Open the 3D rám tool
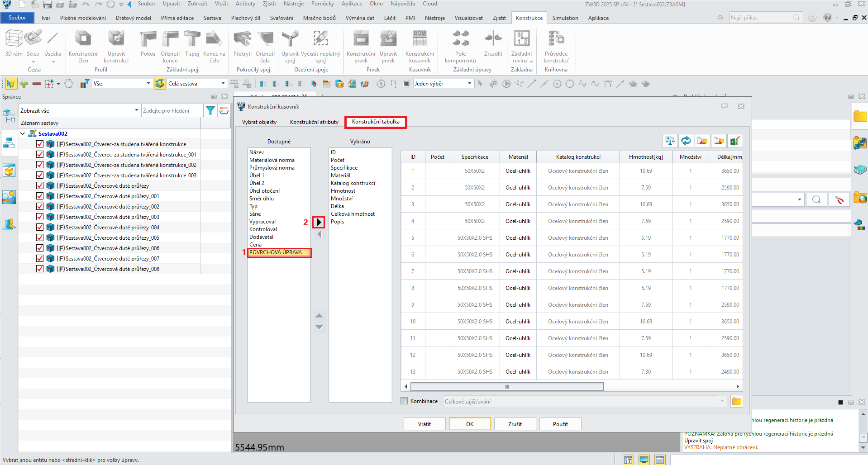This screenshot has height=465, width=868. click(14, 43)
